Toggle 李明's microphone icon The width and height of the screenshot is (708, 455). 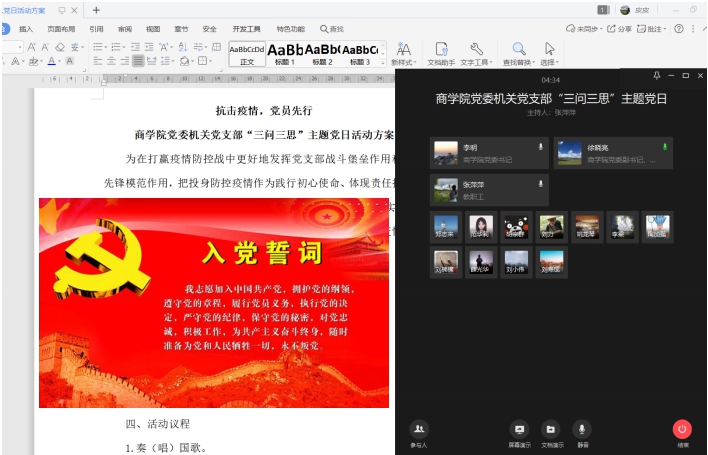[540, 147]
